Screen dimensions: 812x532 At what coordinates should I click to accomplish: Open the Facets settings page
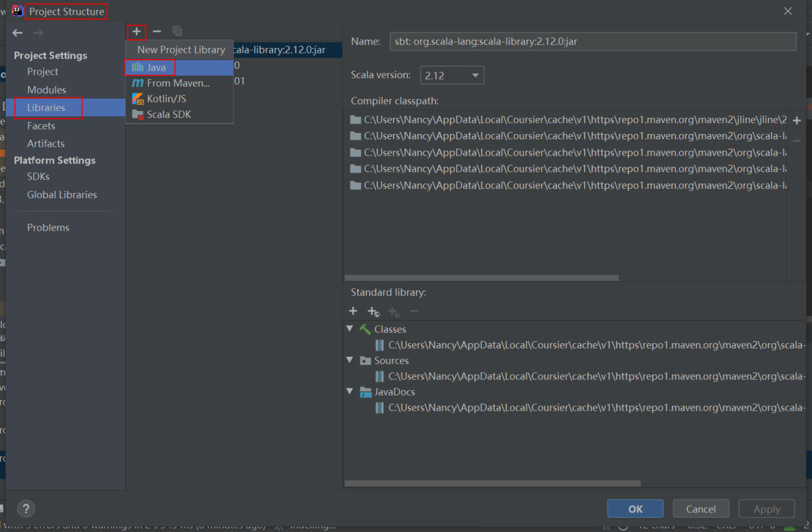click(41, 126)
